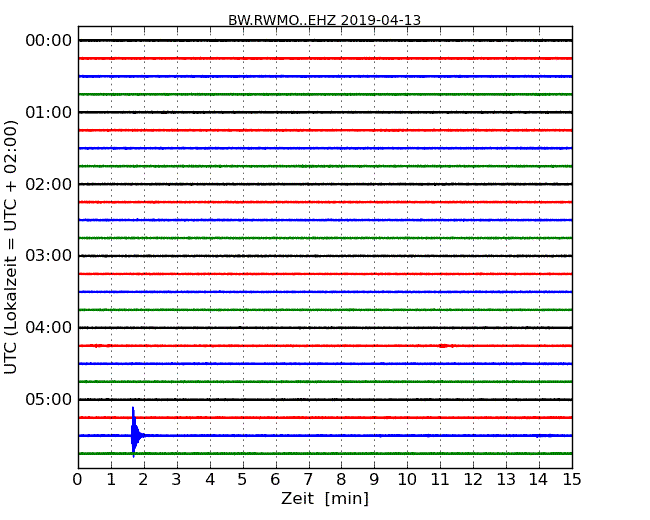The image size is (650, 520).
Task: Click the small red signal bump near minute 11
Action: pos(445,346)
